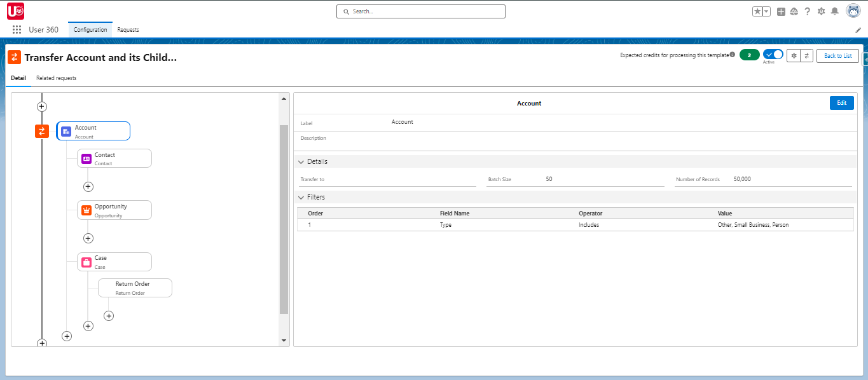The height and width of the screenshot is (380, 868).
Task: Click the plus button below the Opportunity node
Action: click(x=88, y=238)
